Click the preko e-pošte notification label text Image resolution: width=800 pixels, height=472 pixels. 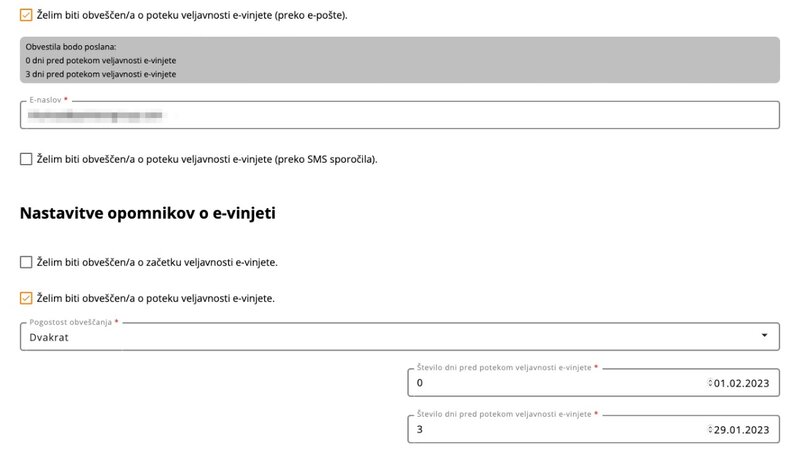click(192, 15)
